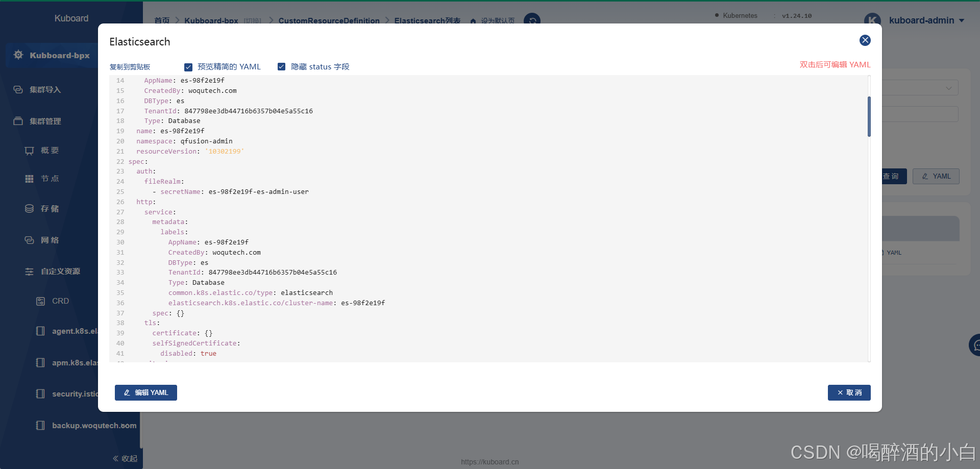Select CustomResourceDefinition in breadcrumb
Viewport: 980px width, 469px height.
pyautogui.click(x=329, y=21)
